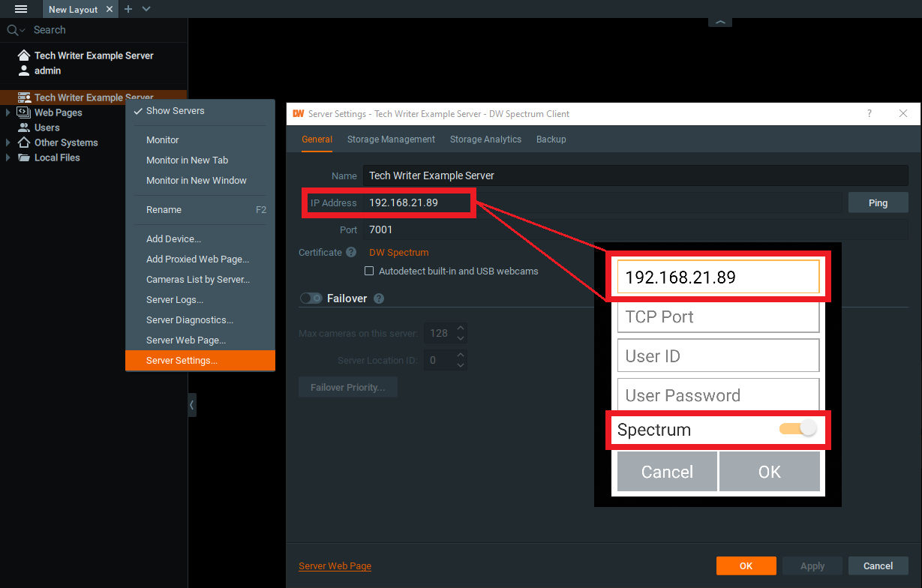Viewport: 922px width, 588px height.
Task: Switch to the Storage Management tab
Action: (391, 139)
